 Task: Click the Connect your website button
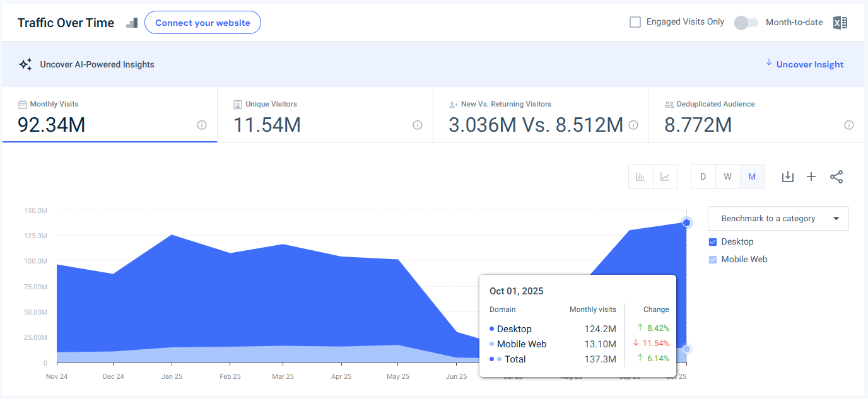pyautogui.click(x=202, y=22)
